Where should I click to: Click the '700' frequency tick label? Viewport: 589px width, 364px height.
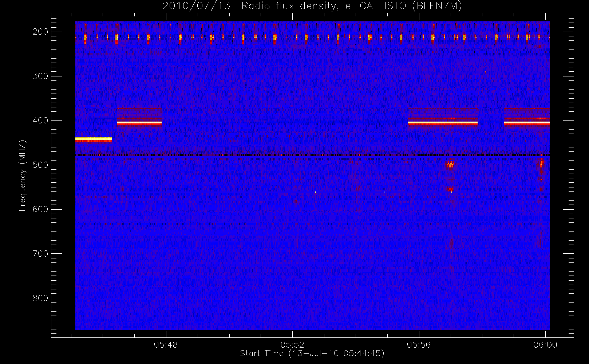pyautogui.click(x=40, y=254)
